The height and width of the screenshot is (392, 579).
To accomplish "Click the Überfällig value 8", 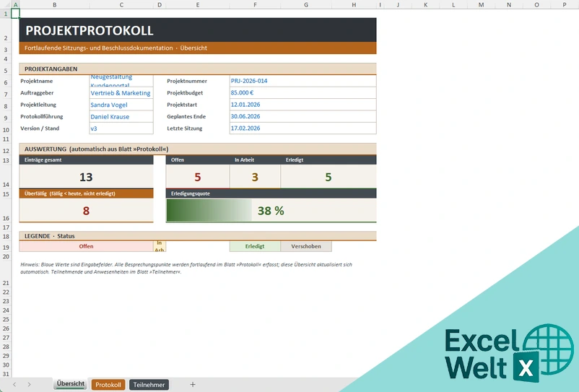I will coord(86,211).
